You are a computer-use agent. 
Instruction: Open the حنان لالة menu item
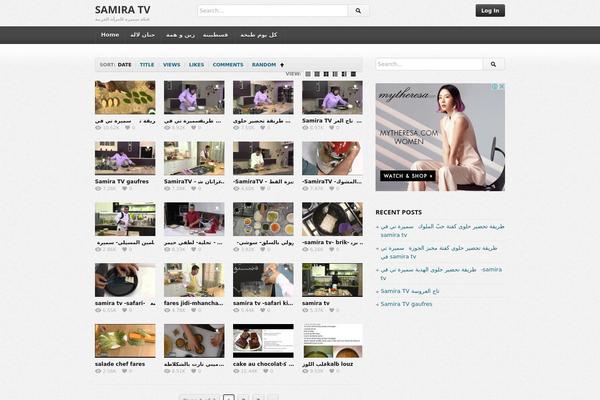pyautogui.click(x=142, y=35)
